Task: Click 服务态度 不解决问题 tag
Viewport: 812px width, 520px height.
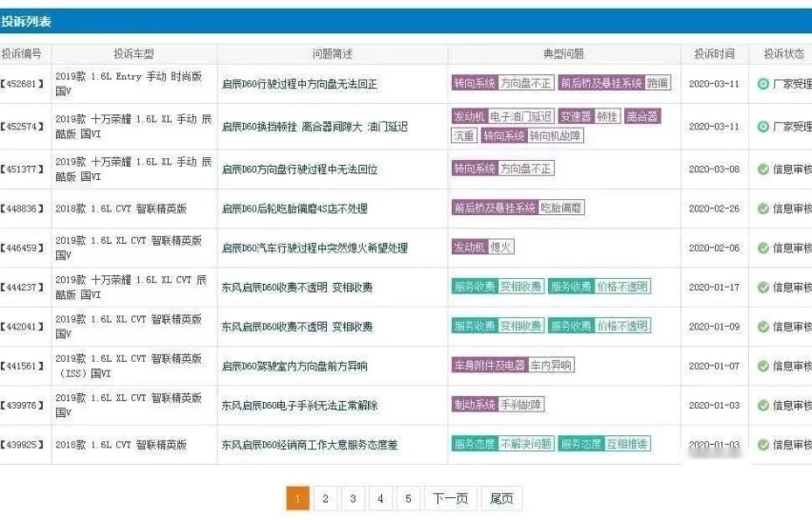Action: 503,444
